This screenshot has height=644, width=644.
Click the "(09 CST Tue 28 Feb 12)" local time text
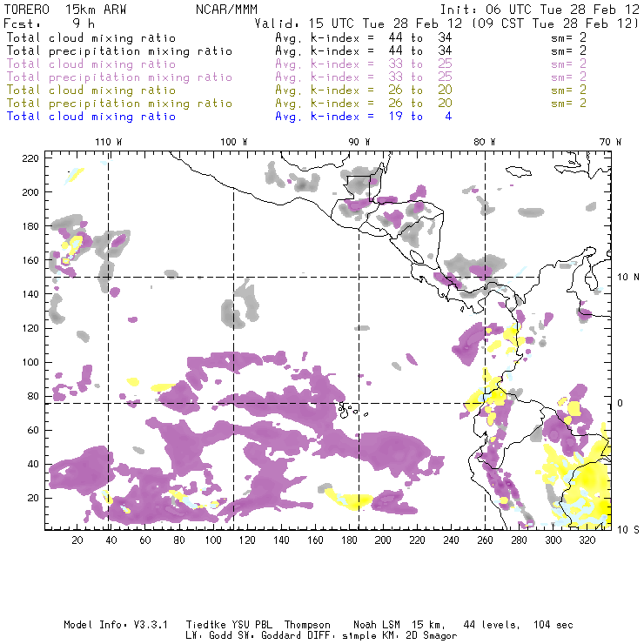tap(555, 23)
